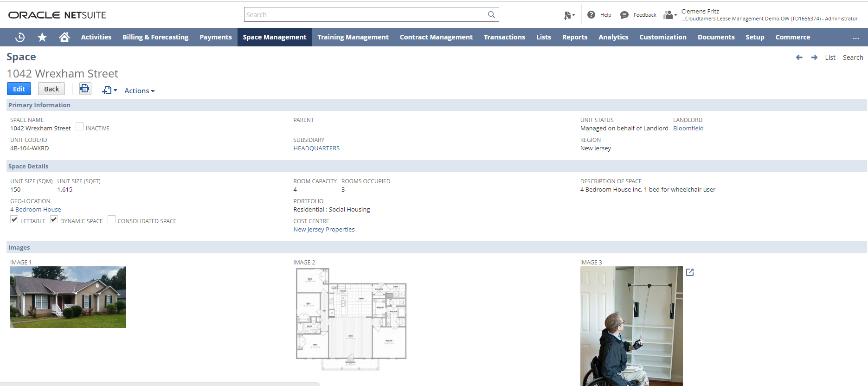The image size is (868, 386).
Task: Open the Recent Records clock icon
Action: coord(20,37)
